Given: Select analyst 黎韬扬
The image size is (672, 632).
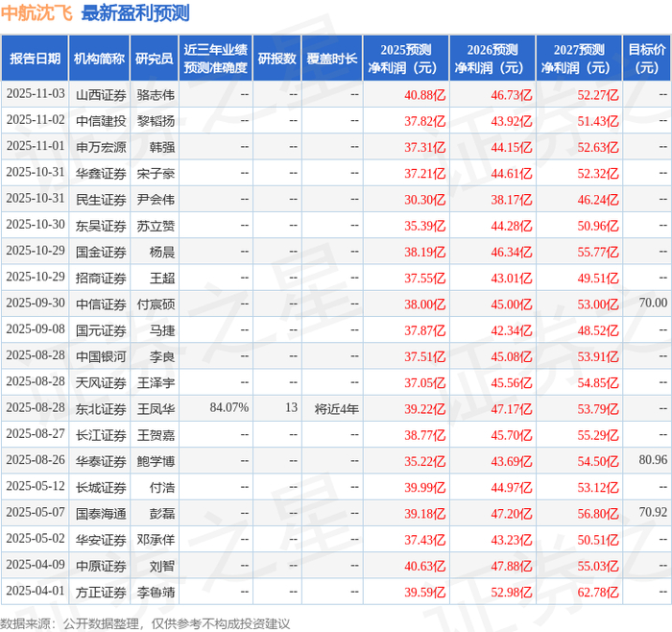Looking at the screenshot, I should click(156, 121).
